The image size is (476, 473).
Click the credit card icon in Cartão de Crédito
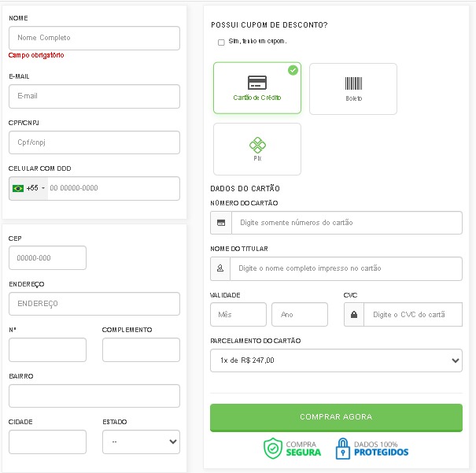256,83
